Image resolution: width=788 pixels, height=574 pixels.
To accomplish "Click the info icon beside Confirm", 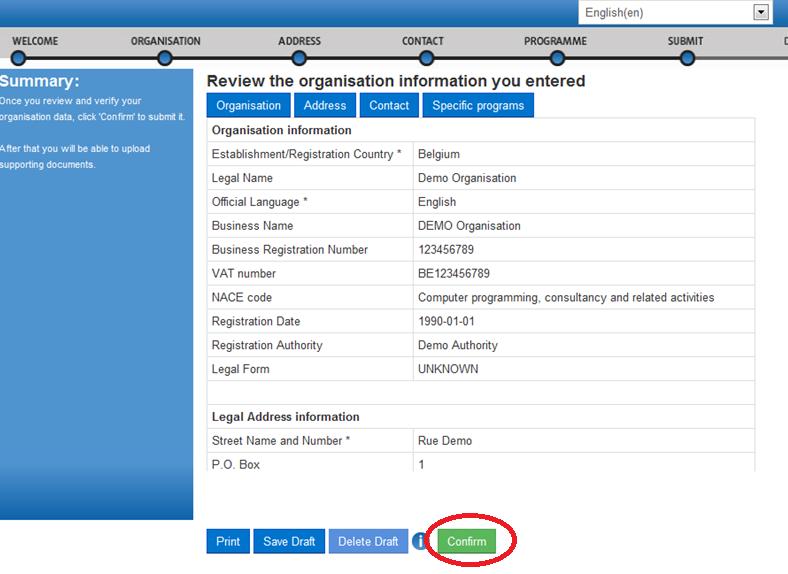I will pyautogui.click(x=419, y=541).
